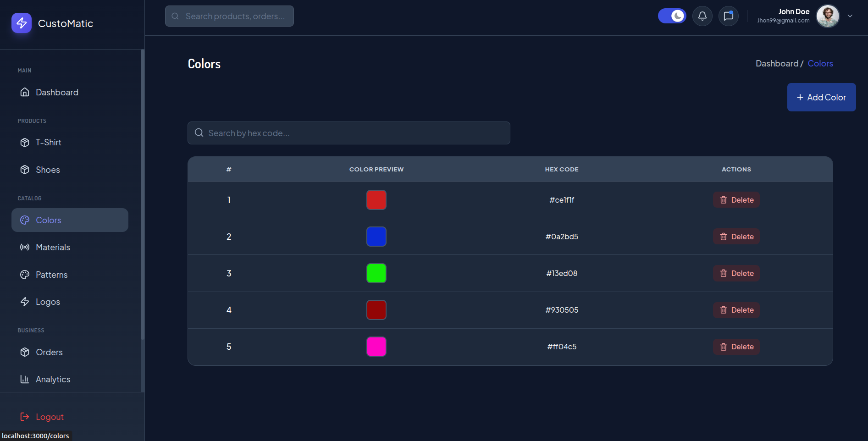This screenshot has height=441, width=868.
Task: Open Orders business page
Action: (x=70, y=352)
